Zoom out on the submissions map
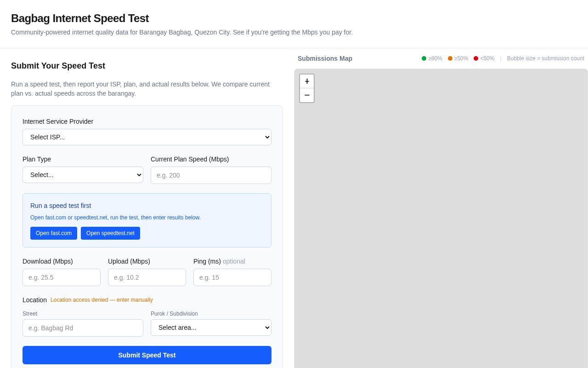 tap(307, 95)
